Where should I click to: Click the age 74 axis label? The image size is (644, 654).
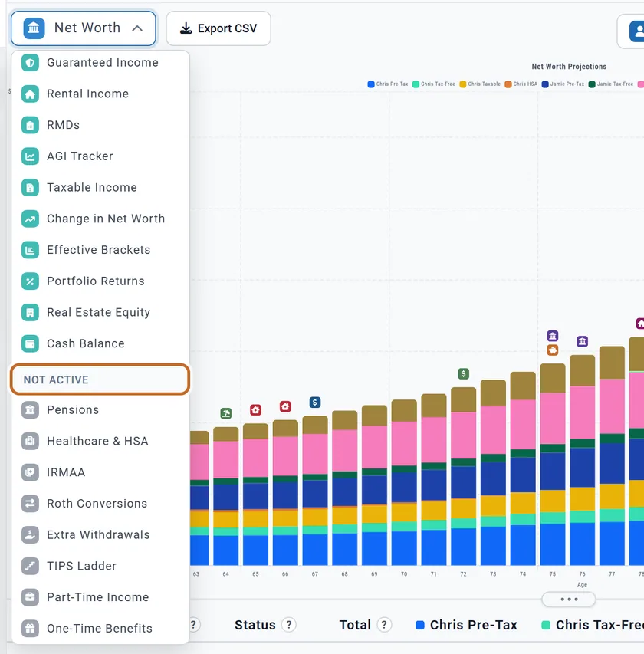coord(523,574)
